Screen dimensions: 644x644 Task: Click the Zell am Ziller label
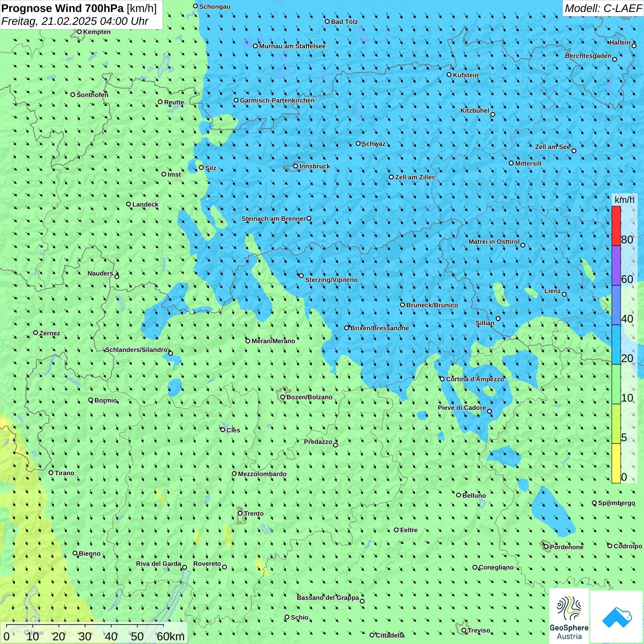coord(414,177)
